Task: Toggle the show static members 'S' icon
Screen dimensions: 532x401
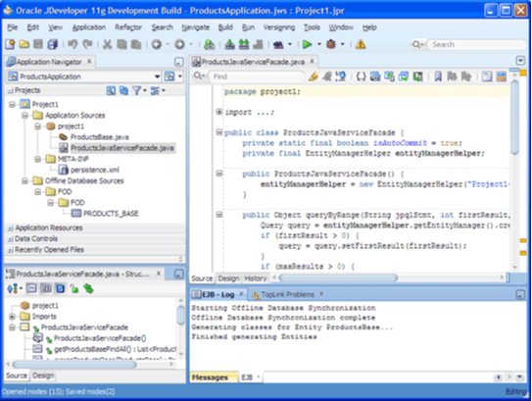Action: click(60, 288)
